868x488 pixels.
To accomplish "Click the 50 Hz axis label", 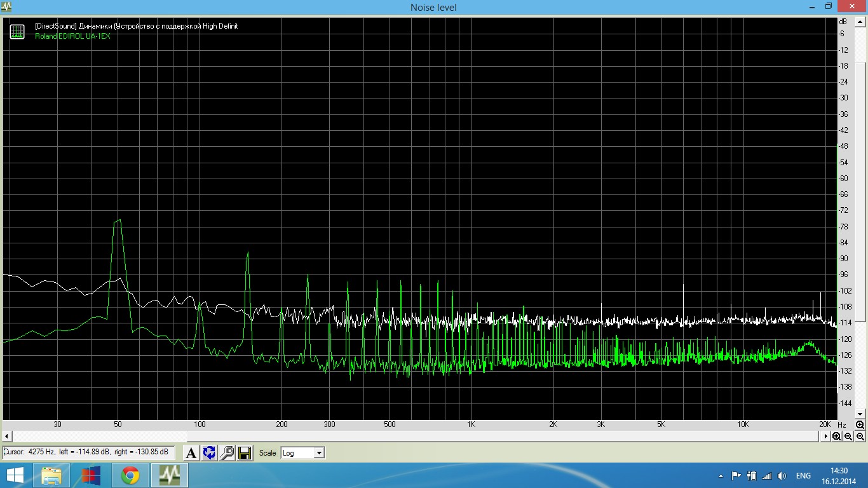I will coord(118,424).
